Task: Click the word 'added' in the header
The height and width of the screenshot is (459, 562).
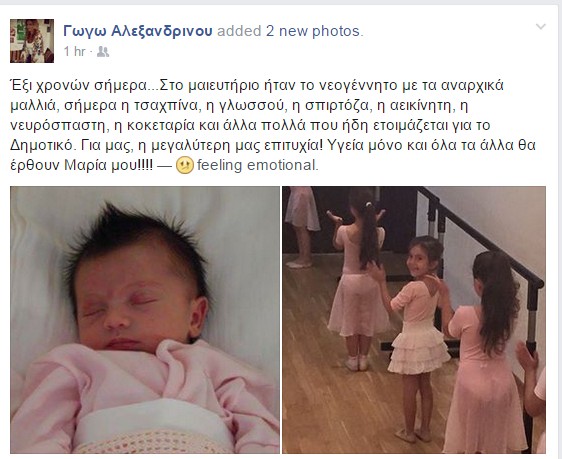Action: (239, 31)
